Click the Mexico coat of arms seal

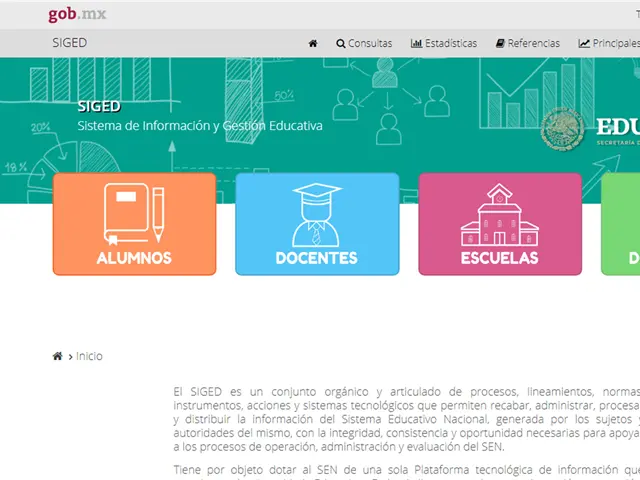tap(563, 132)
